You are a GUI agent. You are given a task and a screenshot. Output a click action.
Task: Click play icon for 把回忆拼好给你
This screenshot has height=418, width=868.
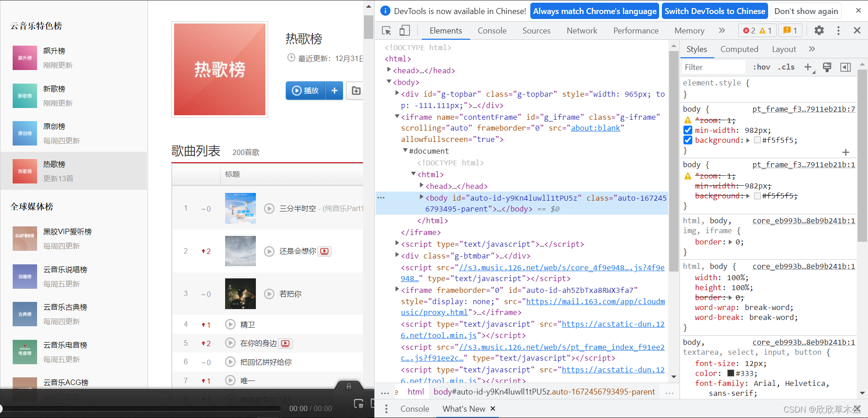pos(230,362)
